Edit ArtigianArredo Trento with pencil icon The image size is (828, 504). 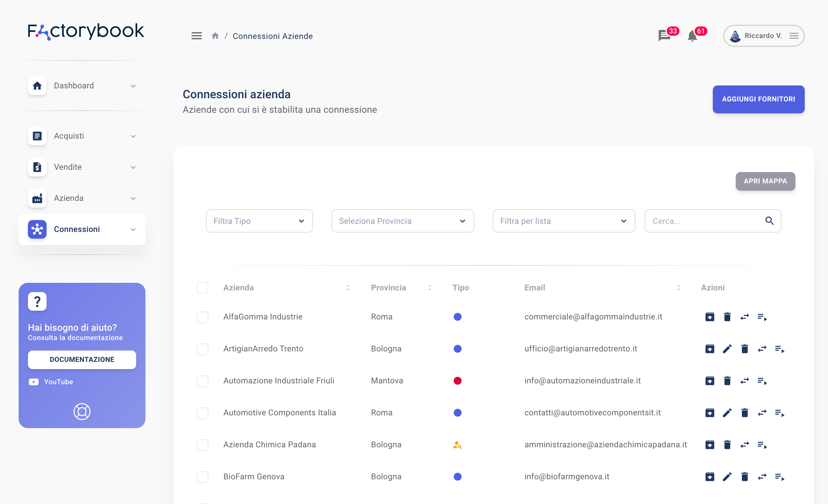(727, 349)
